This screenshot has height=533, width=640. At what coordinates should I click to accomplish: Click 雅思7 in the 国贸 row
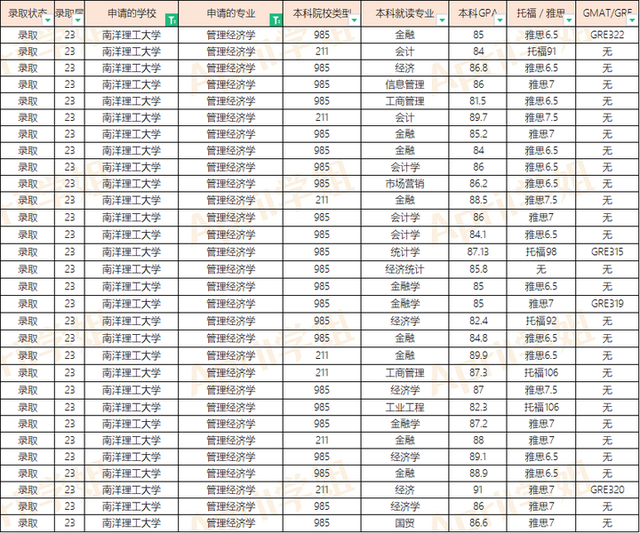[541, 523]
